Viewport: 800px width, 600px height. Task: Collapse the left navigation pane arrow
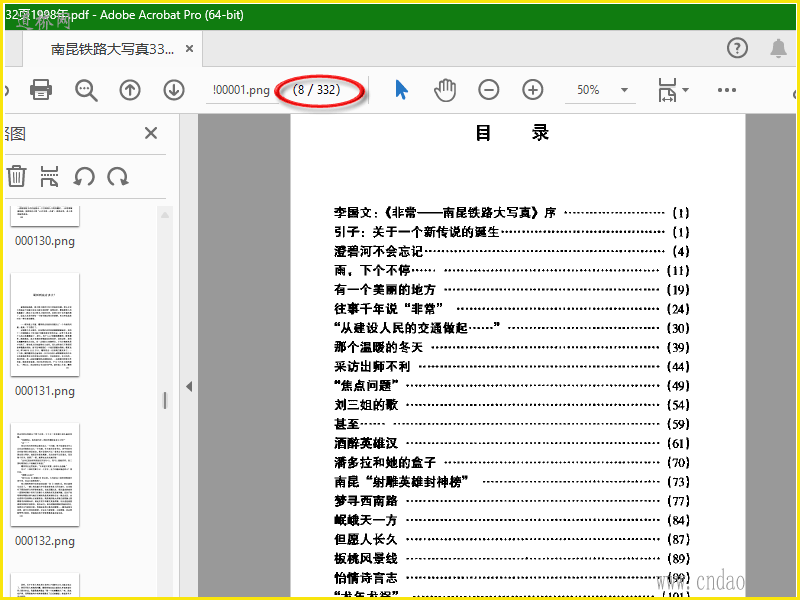pos(189,387)
